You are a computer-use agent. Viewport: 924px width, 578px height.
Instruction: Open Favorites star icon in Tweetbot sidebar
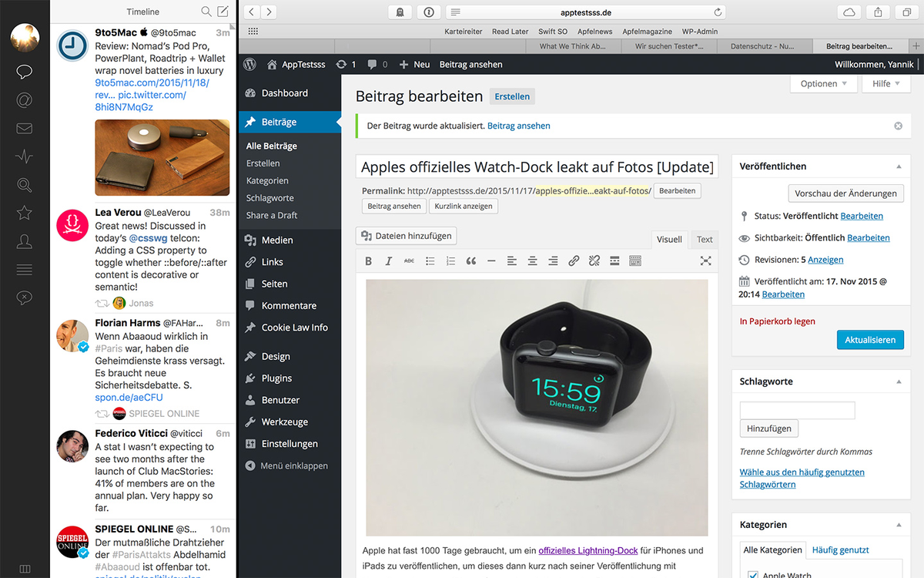pos(25,213)
